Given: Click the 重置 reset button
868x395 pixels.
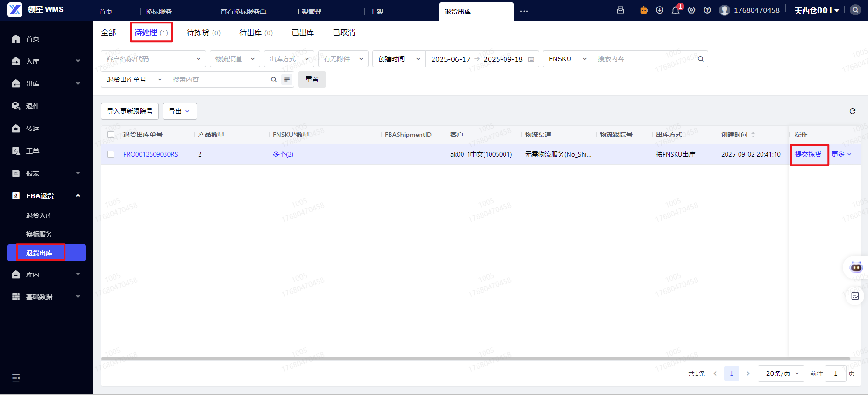Looking at the screenshot, I should coord(312,79).
